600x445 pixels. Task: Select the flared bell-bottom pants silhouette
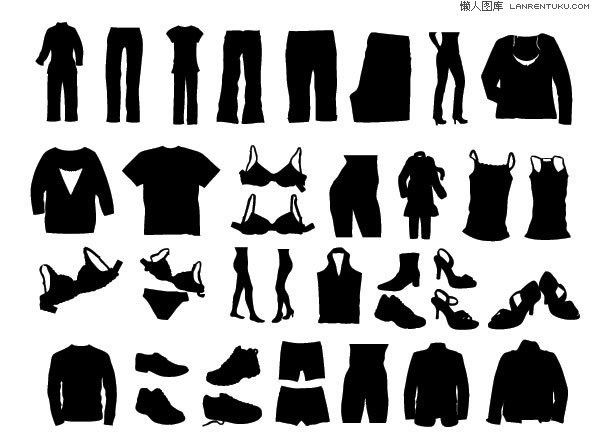click(x=241, y=77)
